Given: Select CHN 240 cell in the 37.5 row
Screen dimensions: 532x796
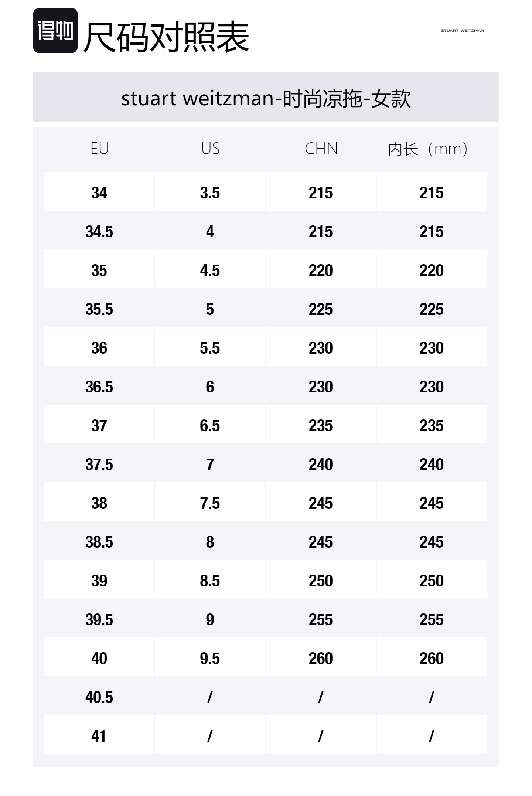Looking at the screenshot, I should click(x=321, y=465).
